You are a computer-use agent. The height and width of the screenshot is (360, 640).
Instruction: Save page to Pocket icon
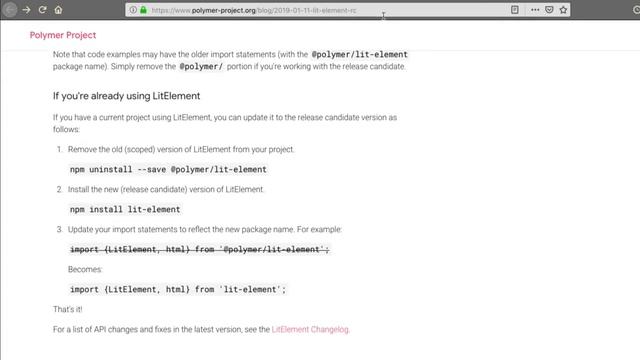pyautogui.click(x=549, y=10)
